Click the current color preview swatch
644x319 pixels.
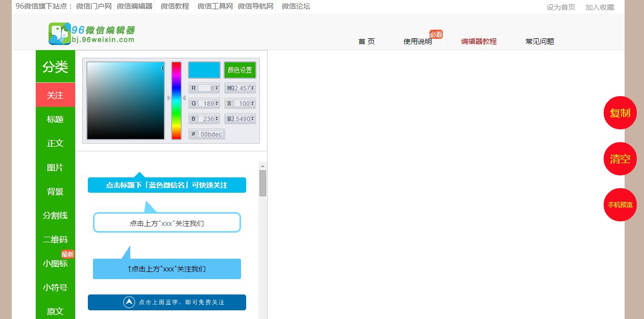pos(204,70)
